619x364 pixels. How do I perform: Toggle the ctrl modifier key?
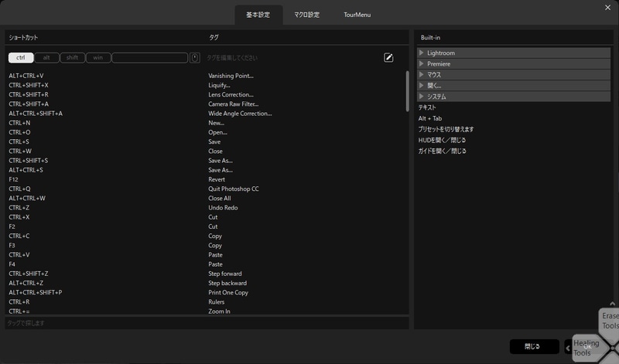click(21, 58)
